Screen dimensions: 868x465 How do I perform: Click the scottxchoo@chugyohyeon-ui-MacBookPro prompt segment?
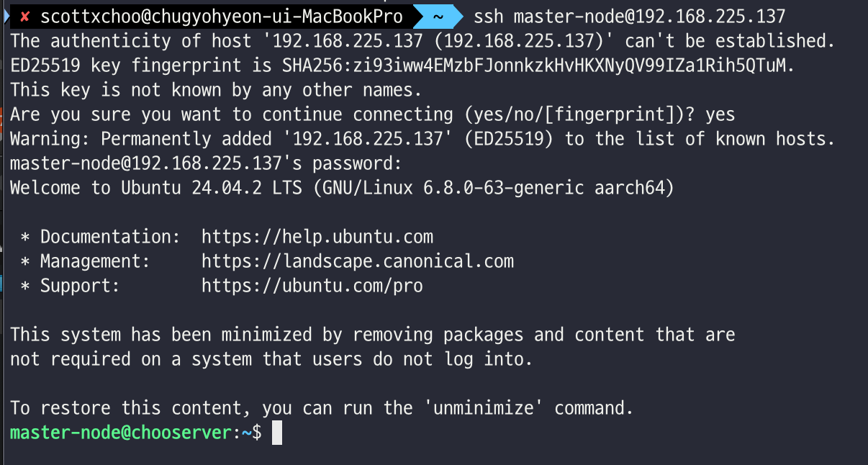click(x=221, y=16)
